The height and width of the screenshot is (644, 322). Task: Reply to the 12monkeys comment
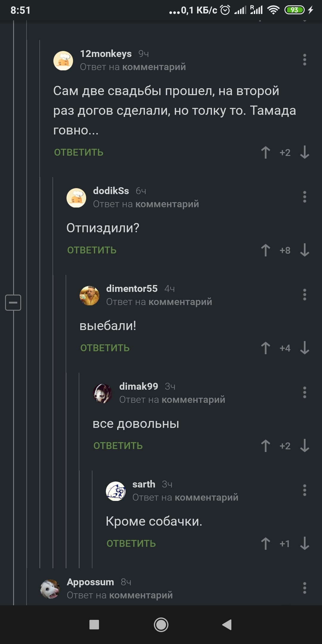[x=79, y=152]
